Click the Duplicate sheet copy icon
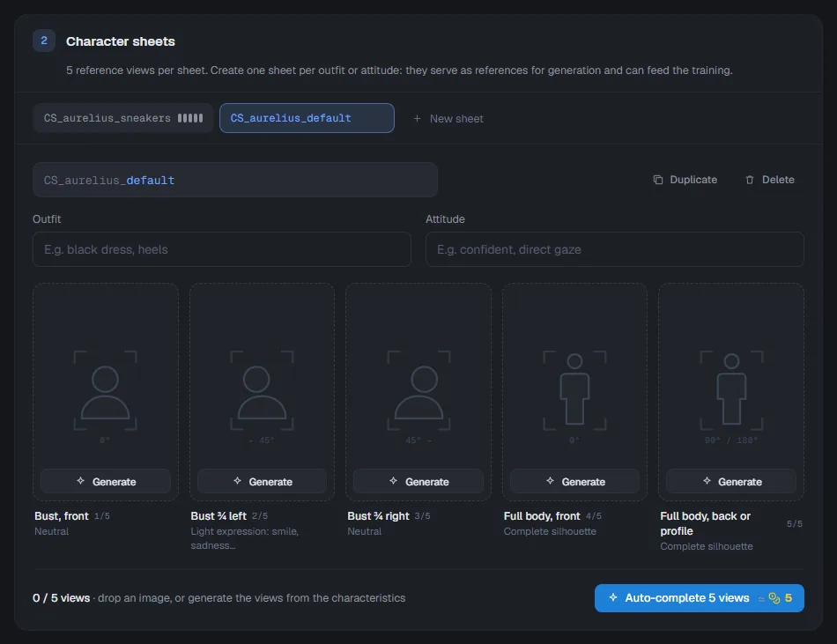Image resolution: width=837 pixels, height=644 pixels. tap(658, 180)
